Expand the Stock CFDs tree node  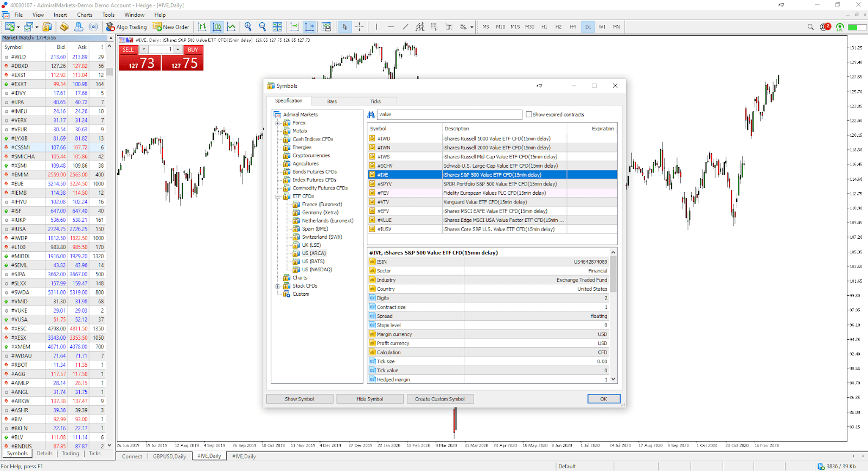tap(278, 286)
